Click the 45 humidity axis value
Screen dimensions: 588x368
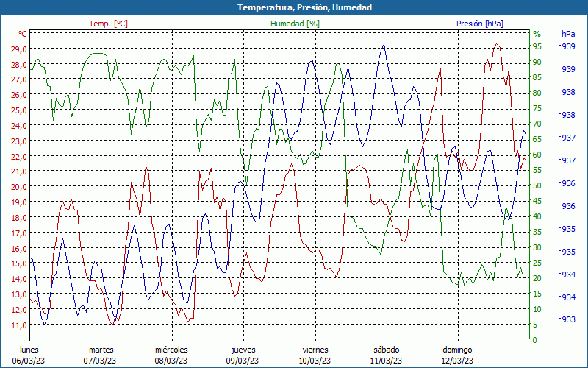click(537, 201)
